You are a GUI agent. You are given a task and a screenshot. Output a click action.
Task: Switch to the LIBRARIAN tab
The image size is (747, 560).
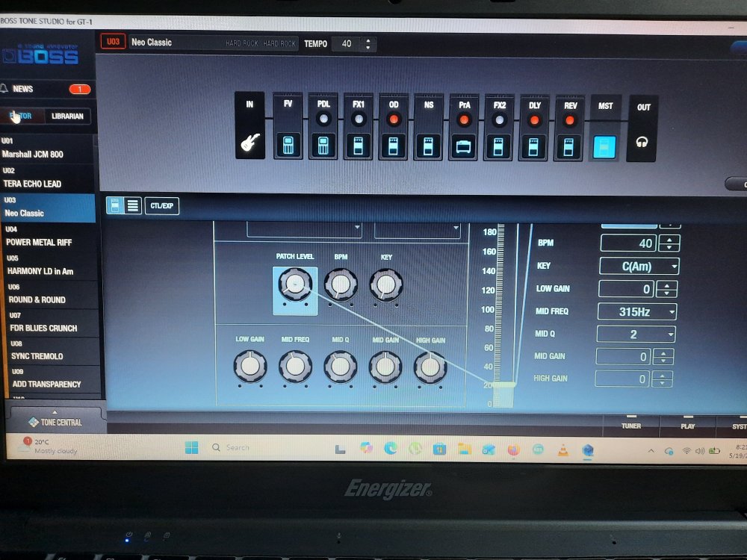point(67,116)
